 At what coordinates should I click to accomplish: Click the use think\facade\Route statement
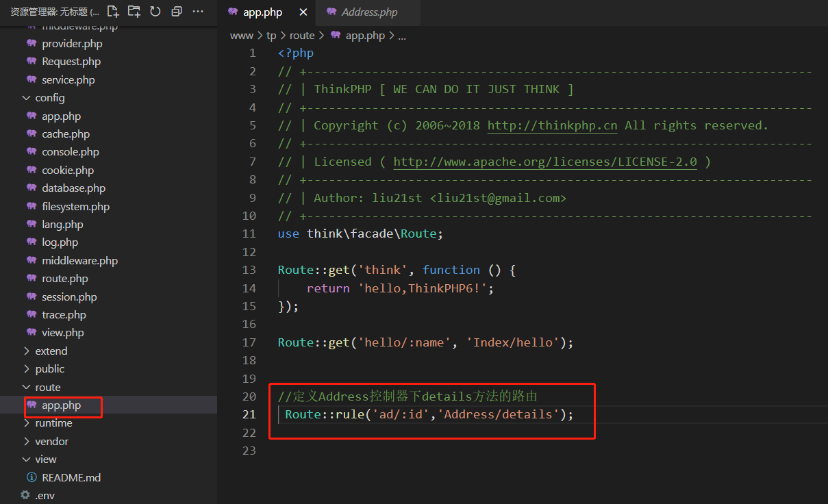coord(361,234)
